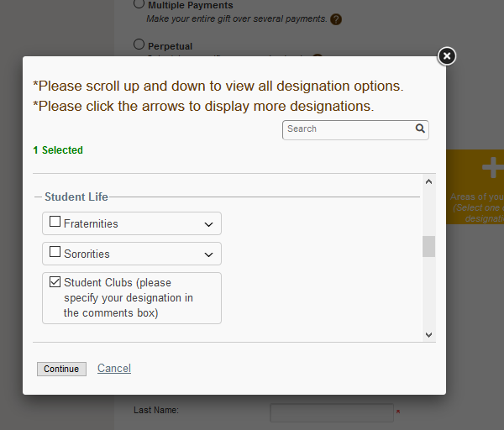Viewport: 504px width, 430px height.
Task: Expand the Sororities dropdown arrow
Action: coord(209,254)
